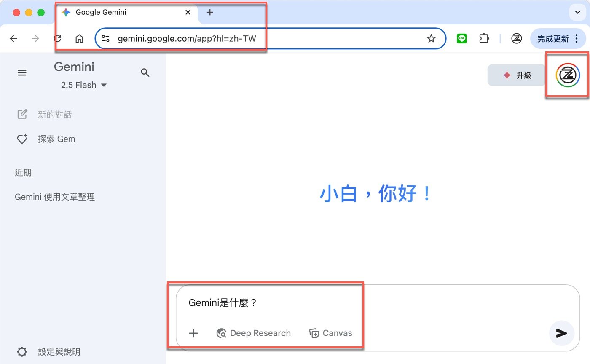Go forward with the browser forward arrow
The height and width of the screenshot is (364, 590).
coord(35,39)
